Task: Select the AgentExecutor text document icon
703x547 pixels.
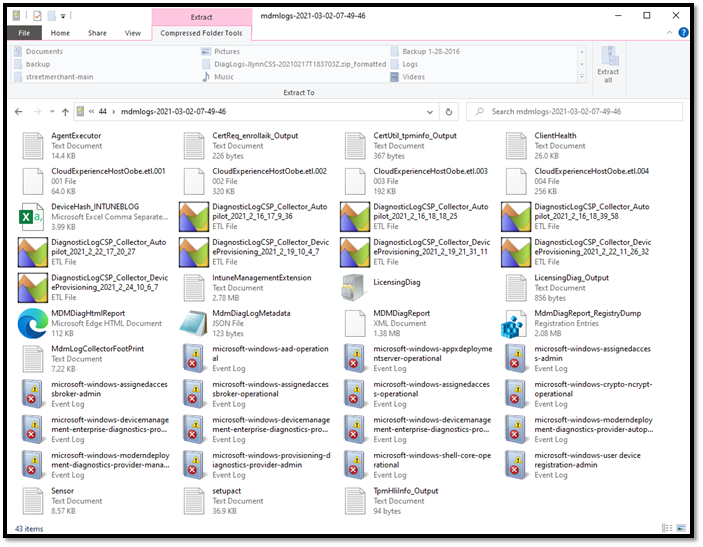Action: 33,146
